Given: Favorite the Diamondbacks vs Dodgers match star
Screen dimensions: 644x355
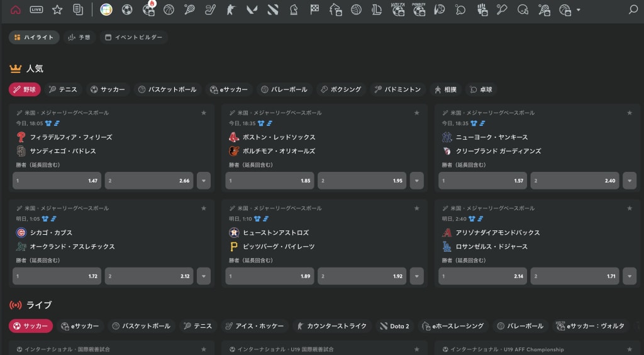Looking at the screenshot, I should 630,208.
